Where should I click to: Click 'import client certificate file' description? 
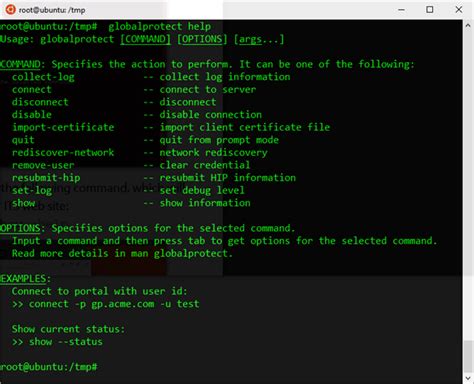(245, 127)
